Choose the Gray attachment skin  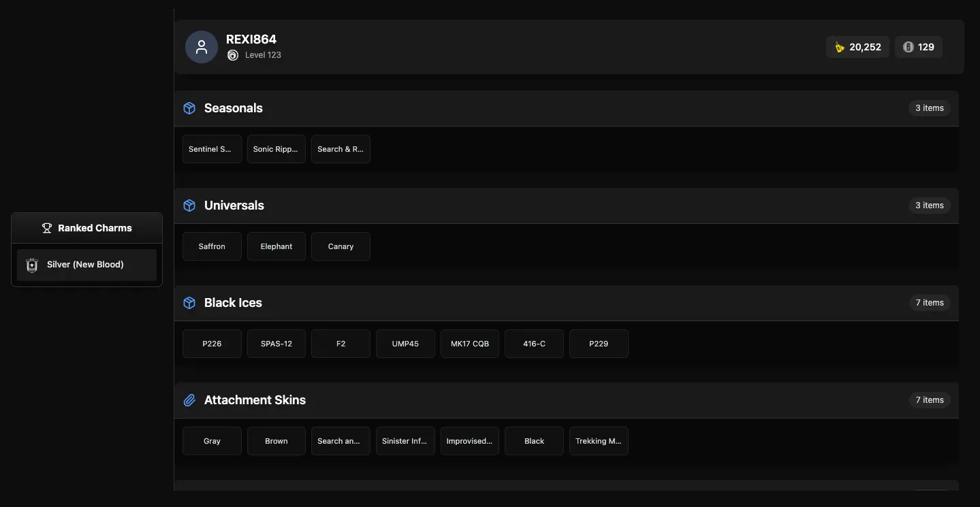[x=212, y=441]
